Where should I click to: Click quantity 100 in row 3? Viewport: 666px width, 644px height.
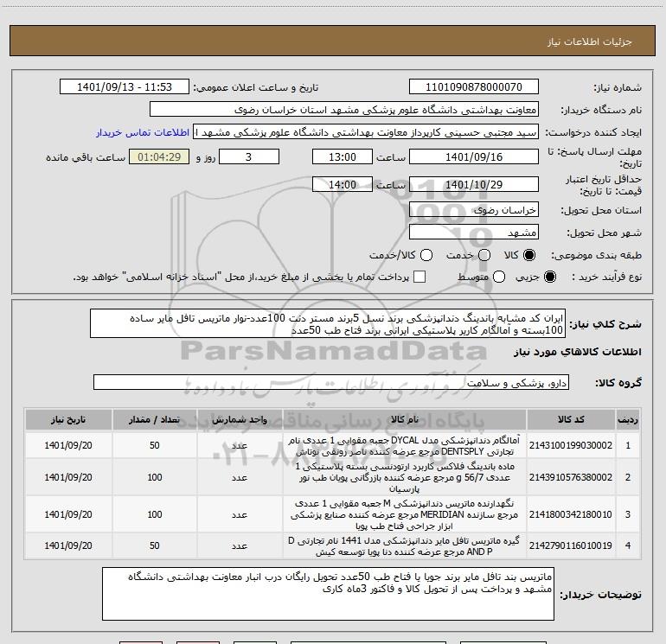tap(155, 514)
